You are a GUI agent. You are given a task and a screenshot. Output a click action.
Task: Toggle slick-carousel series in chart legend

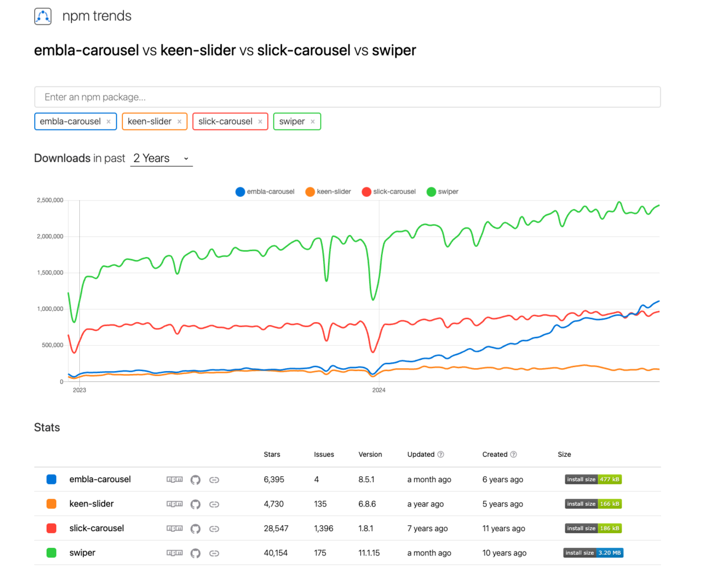[x=389, y=191]
